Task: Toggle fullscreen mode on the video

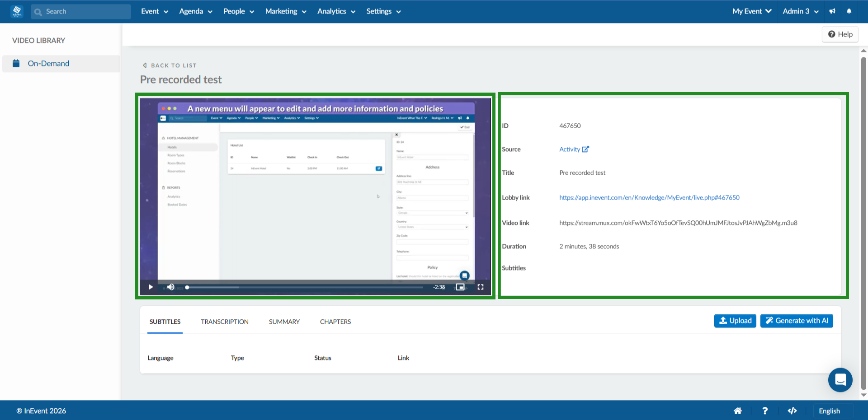Action: [x=481, y=287]
